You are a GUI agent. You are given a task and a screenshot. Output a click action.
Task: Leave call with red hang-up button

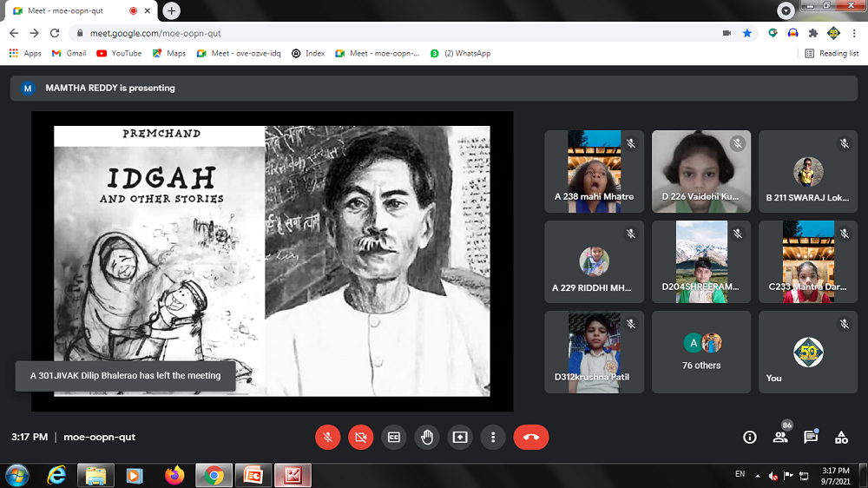530,438
